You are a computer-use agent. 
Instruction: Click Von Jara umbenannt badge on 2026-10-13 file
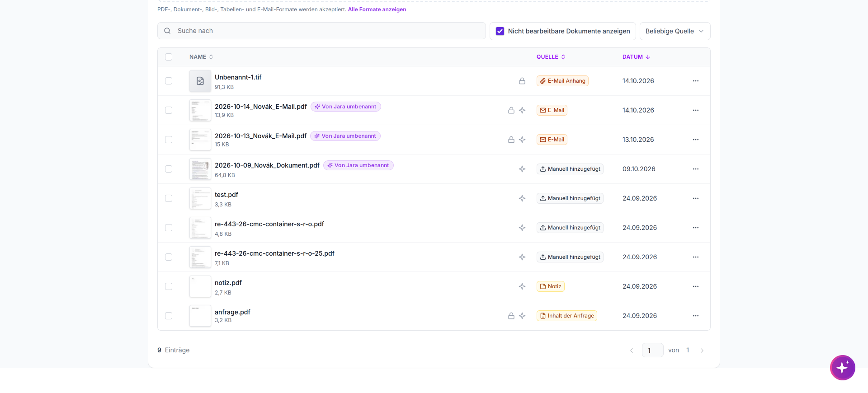(x=345, y=136)
